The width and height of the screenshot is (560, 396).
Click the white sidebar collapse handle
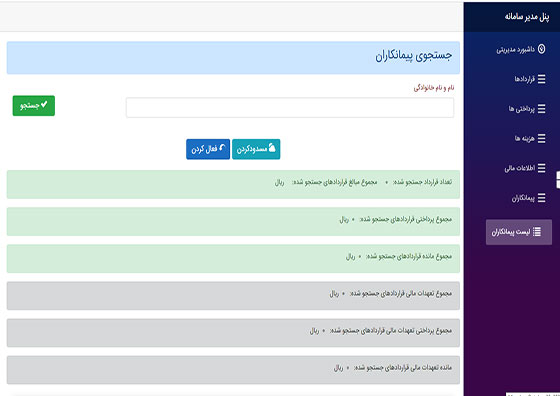click(558, 180)
